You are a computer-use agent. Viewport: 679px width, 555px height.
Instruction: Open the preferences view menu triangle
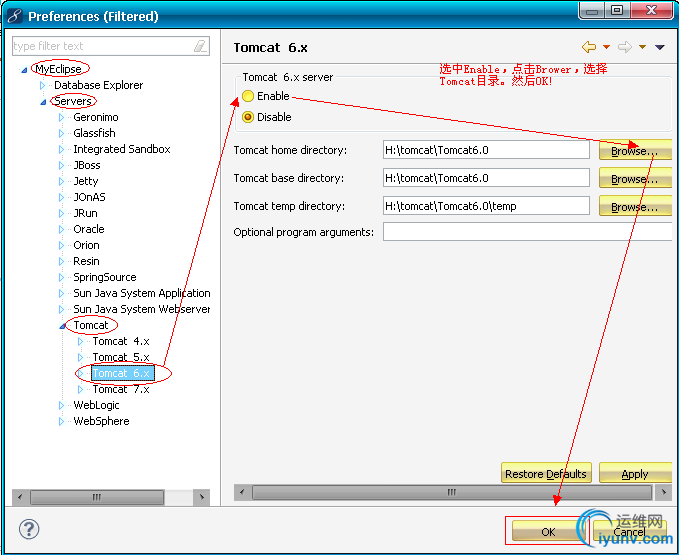pyautogui.click(x=660, y=47)
